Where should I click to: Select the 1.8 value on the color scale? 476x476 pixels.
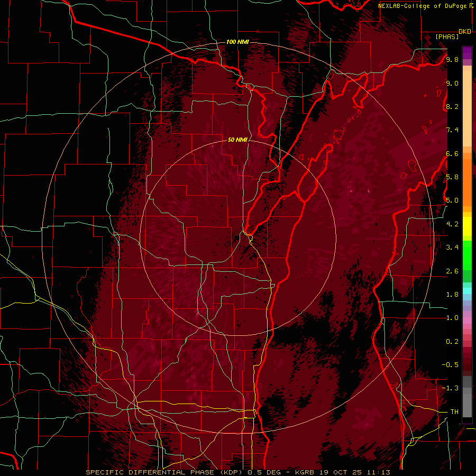click(452, 295)
